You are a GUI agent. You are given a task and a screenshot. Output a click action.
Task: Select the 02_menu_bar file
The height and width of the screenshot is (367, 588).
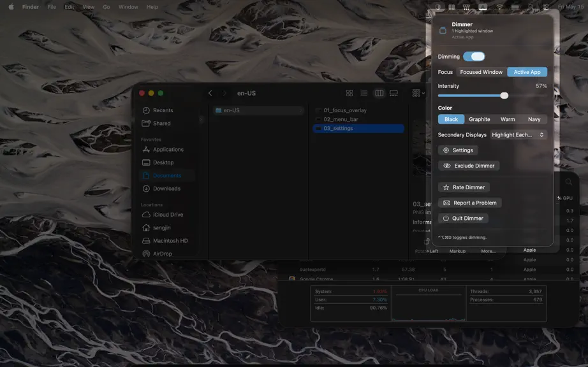click(341, 119)
